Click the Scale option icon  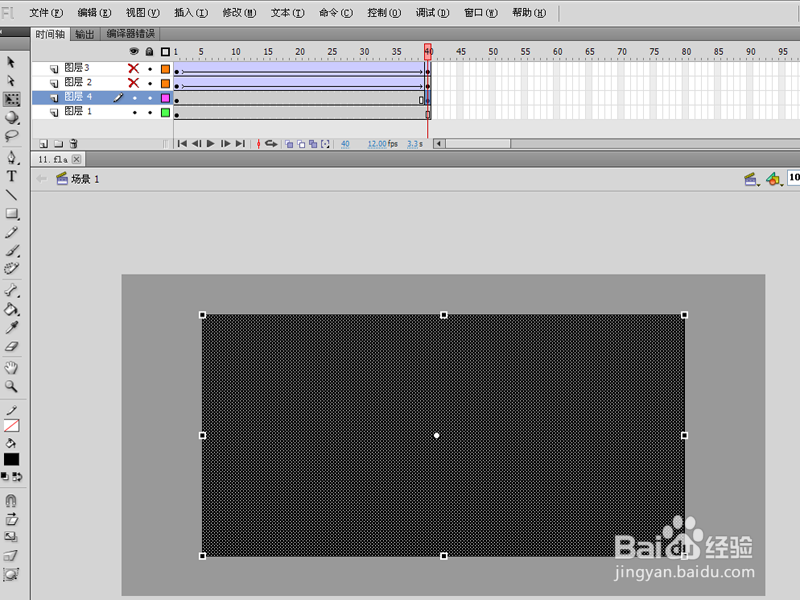[11, 537]
